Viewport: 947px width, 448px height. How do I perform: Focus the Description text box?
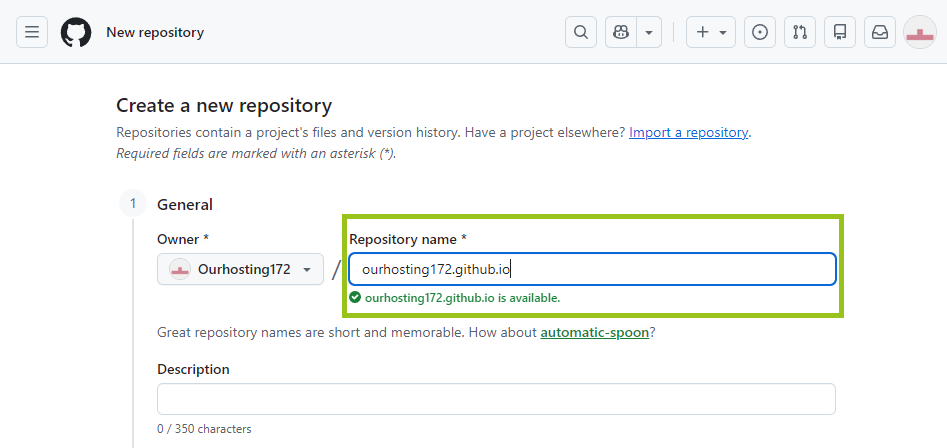(x=496, y=399)
